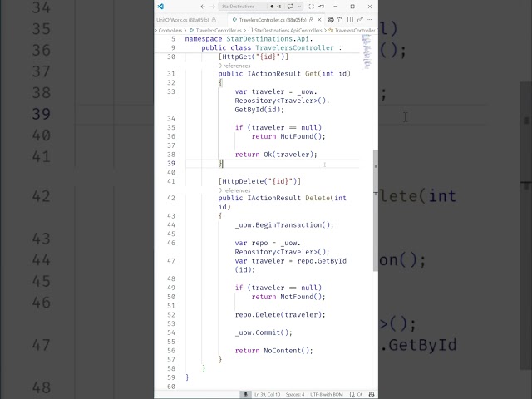Viewport: 532px width, 399px height.
Task: Click 'return NoContent();' on line 56
Action: (x=273, y=351)
